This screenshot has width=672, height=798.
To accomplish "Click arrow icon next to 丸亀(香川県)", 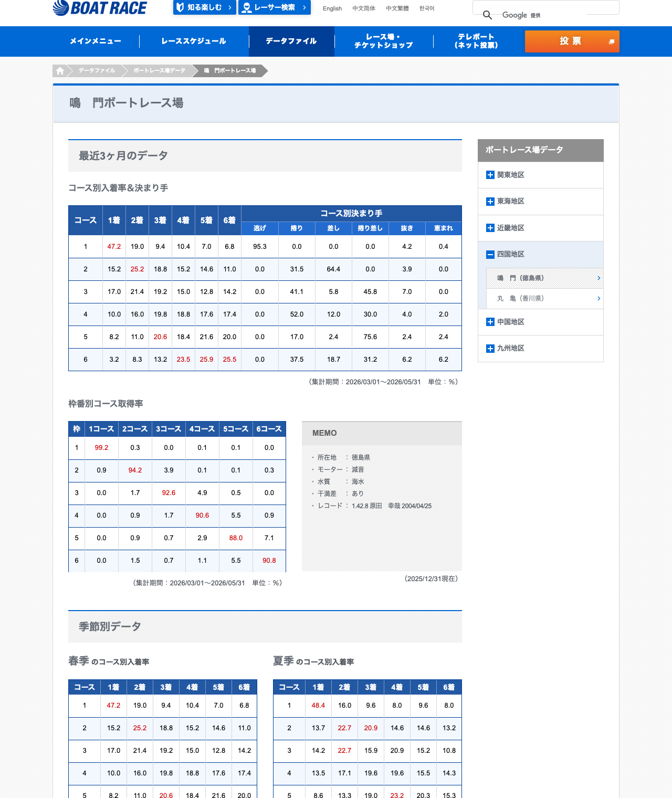I will [598, 299].
